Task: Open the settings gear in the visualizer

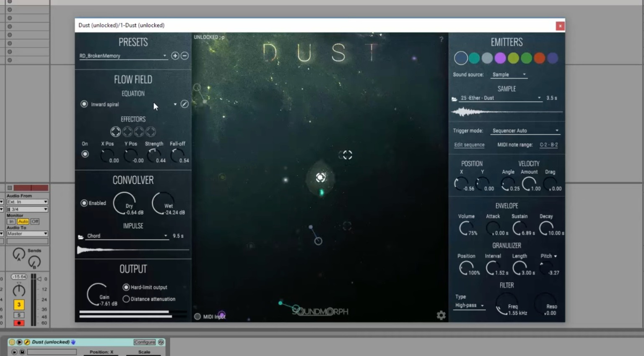Action: point(441,315)
